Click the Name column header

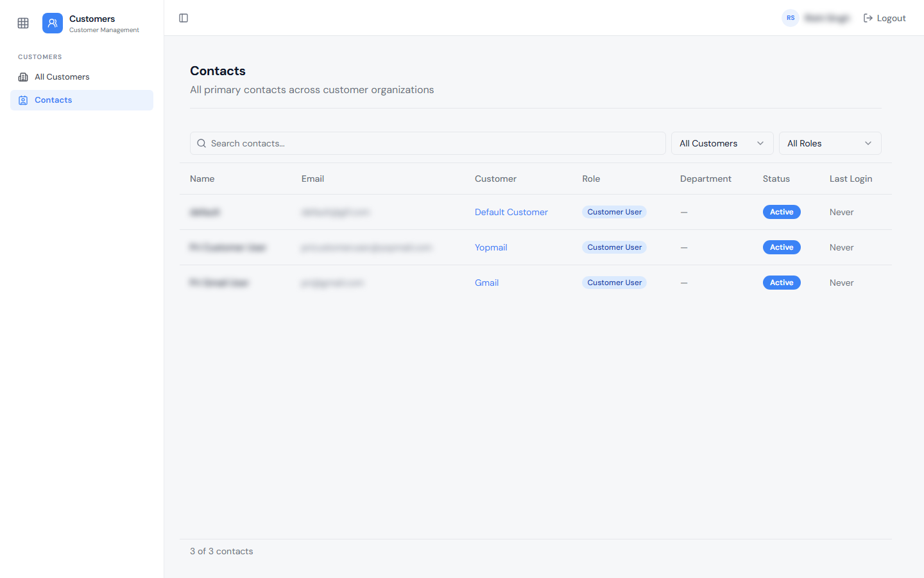202,179
